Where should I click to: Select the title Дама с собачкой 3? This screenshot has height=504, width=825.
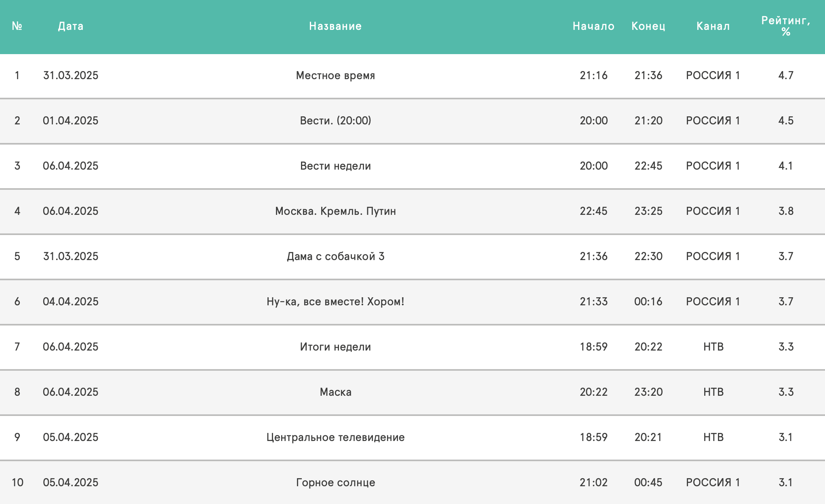335,256
